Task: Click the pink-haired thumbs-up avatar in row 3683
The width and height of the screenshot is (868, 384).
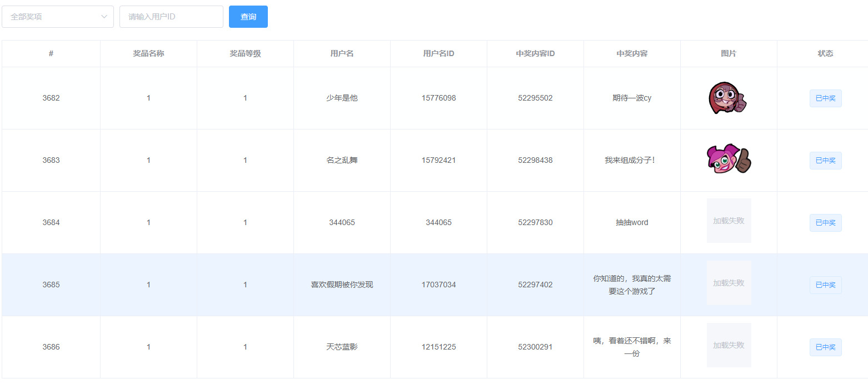Action: pyautogui.click(x=728, y=160)
